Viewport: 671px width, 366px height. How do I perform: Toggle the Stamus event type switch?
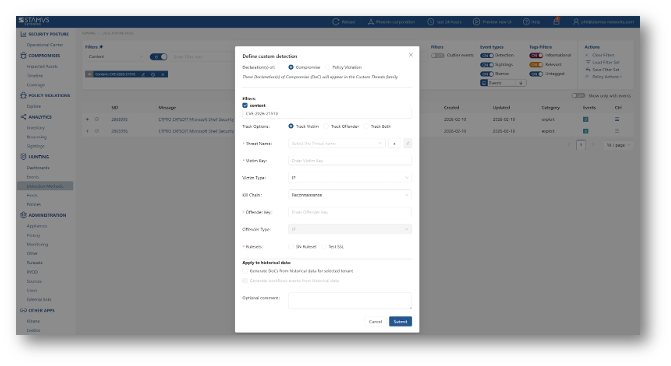click(x=487, y=74)
